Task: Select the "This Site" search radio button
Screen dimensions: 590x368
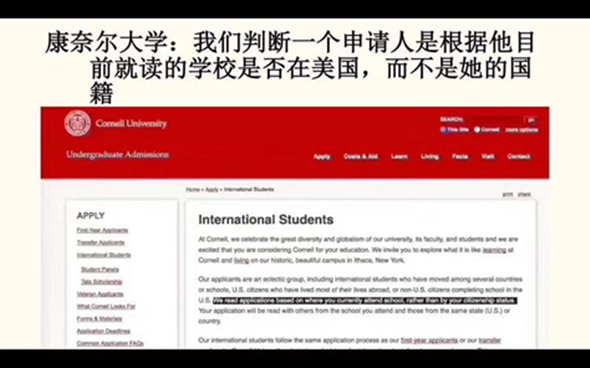Action: pos(444,130)
